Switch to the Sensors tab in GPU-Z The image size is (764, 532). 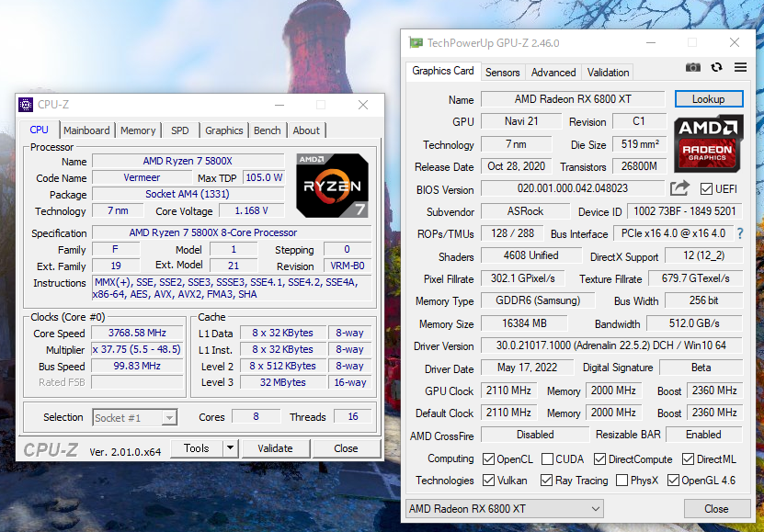click(502, 73)
